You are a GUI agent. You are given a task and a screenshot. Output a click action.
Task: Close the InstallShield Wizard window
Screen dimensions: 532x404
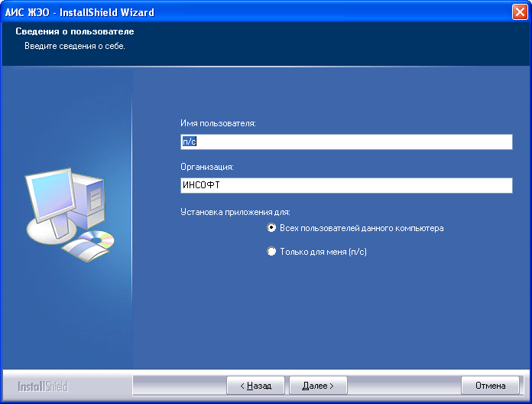coord(520,12)
